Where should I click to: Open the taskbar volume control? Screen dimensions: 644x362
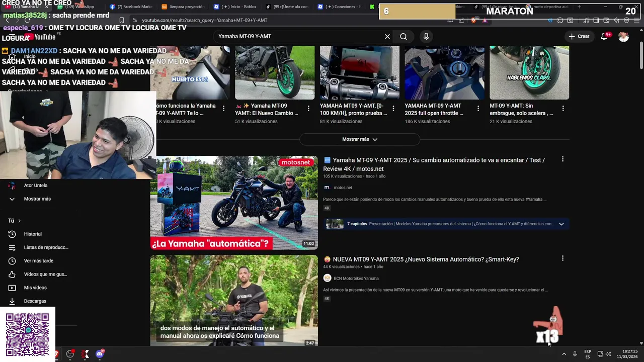coord(608,354)
